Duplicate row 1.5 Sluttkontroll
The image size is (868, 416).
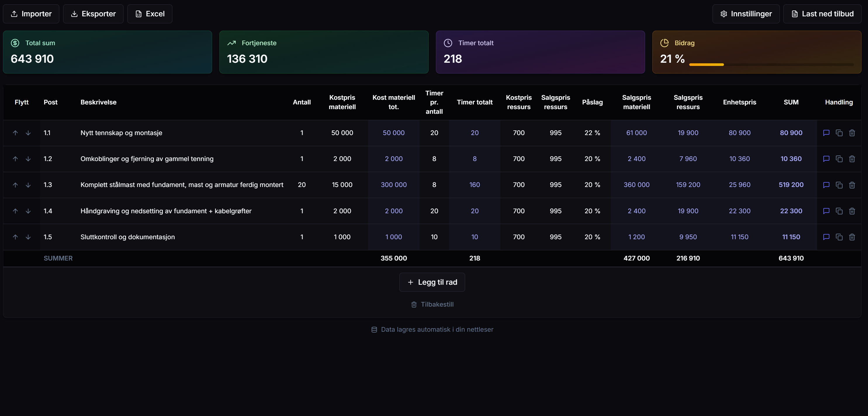839,237
